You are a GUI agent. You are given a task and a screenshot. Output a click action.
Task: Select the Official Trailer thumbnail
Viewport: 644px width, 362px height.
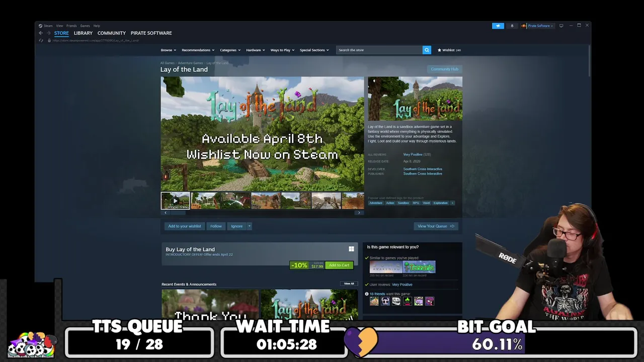coord(175,201)
